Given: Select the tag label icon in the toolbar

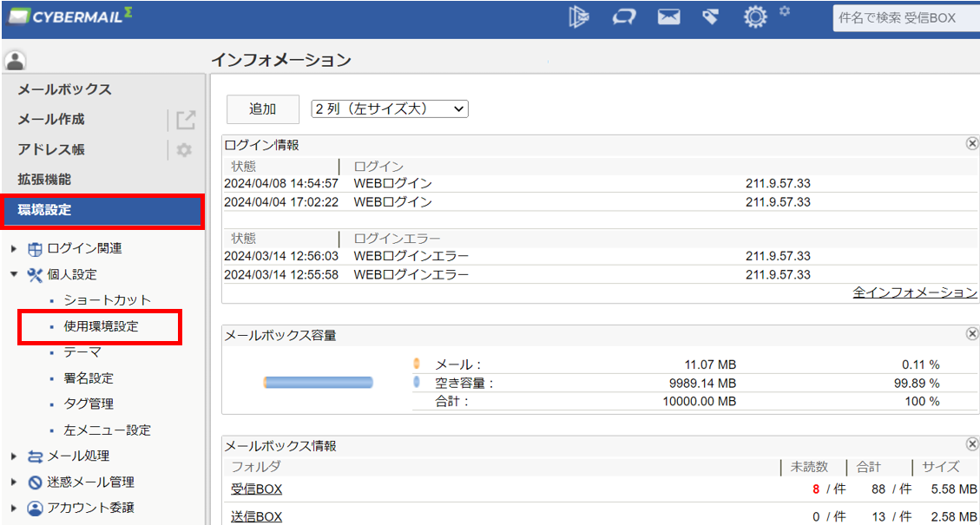Looking at the screenshot, I should point(710,16).
